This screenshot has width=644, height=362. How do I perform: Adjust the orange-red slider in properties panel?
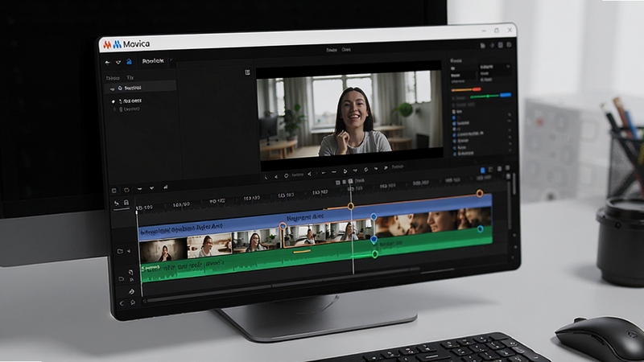coord(466,89)
